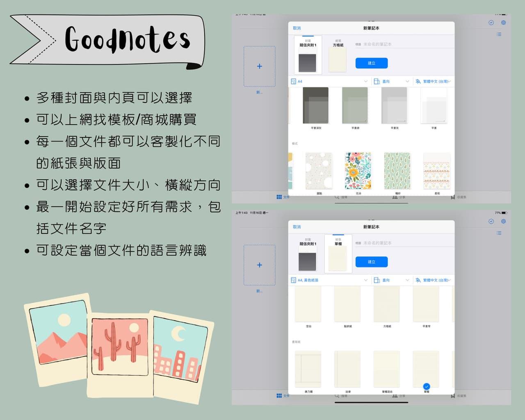Select the 封面 隨信夾附1 cover tab in bottom screenshot
This screenshot has width=525, height=420.
308,254
